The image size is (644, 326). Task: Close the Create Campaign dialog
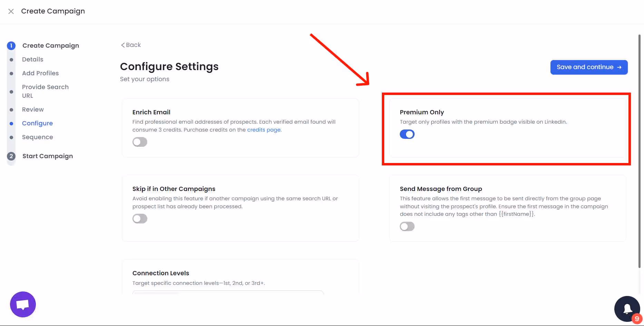pos(11,11)
